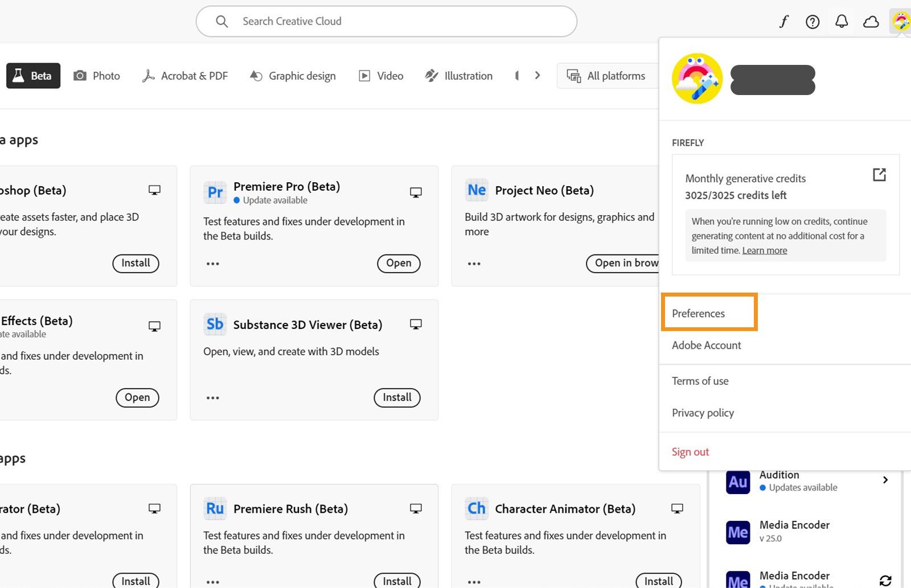Select the Illustration category tab
The image size is (911, 588).
(459, 76)
